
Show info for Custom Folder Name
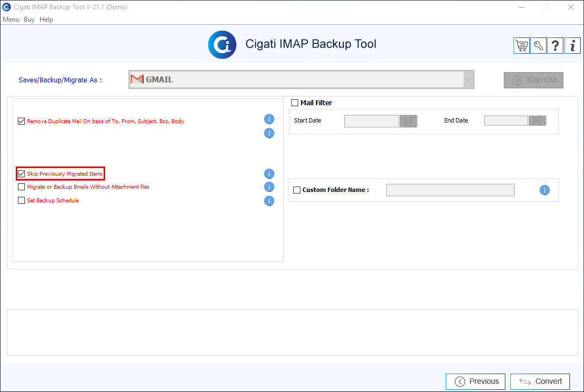point(544,190)
